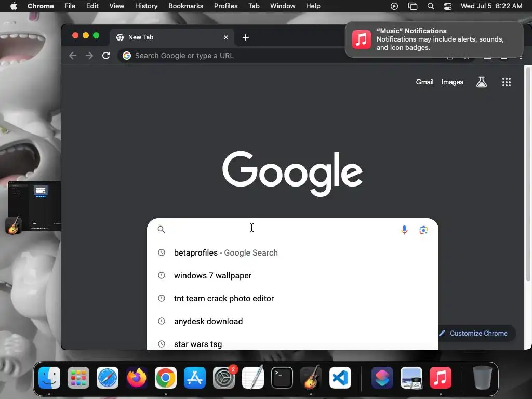Open Google Search Labs flask icon
Viewport: 532px width, 399px height.
click(x=482, y=82)
